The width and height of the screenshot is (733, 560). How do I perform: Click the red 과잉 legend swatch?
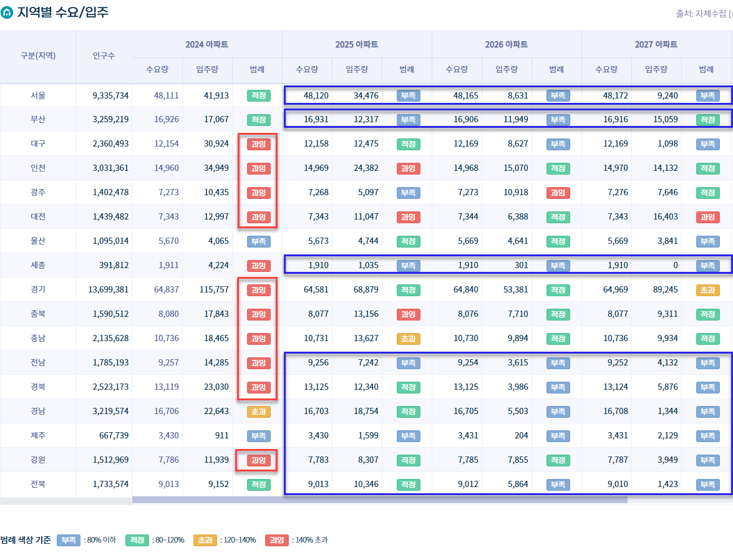[277, 540]
